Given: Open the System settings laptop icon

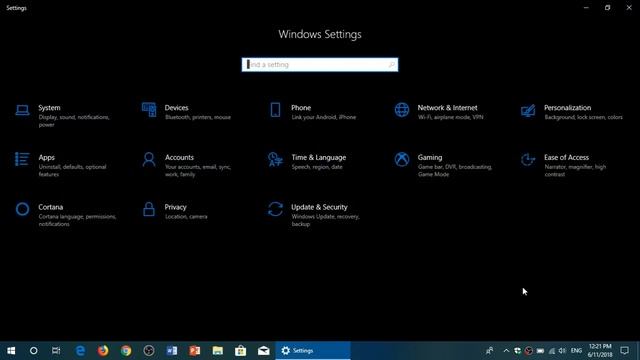Looking at the screenshot, I should pyautogui.click(x=22, y=110).
